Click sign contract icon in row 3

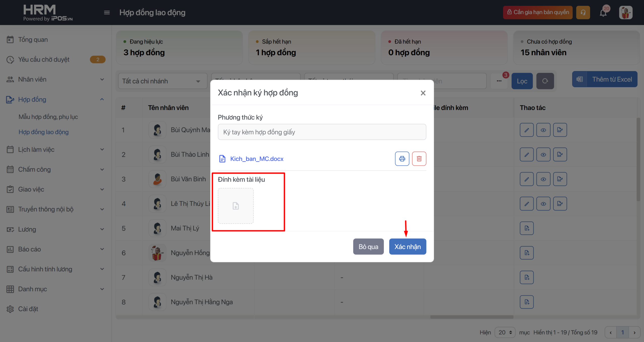tap(560, 179)
